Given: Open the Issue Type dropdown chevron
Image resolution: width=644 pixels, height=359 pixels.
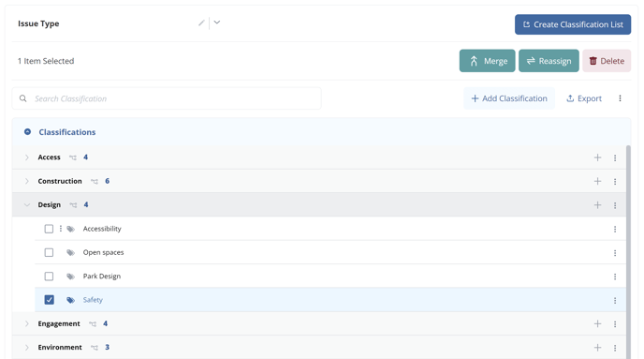Looking at the screenshot, I should pos(217,22).
